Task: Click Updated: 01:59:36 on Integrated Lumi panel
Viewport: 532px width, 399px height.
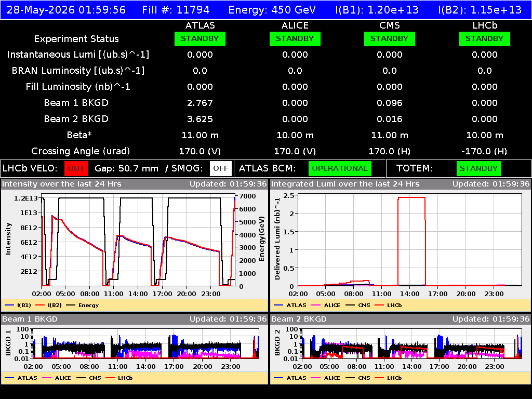Action: point(491,184)
